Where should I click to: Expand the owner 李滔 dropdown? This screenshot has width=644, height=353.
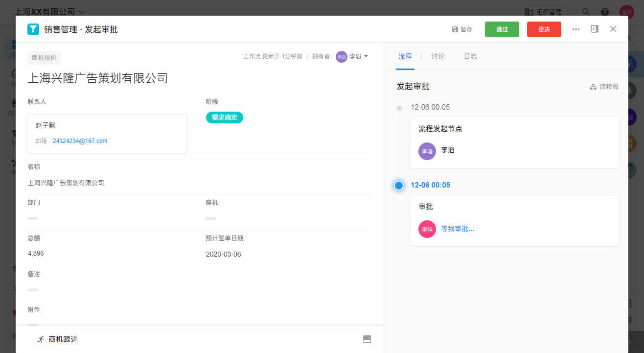[366, 56]
